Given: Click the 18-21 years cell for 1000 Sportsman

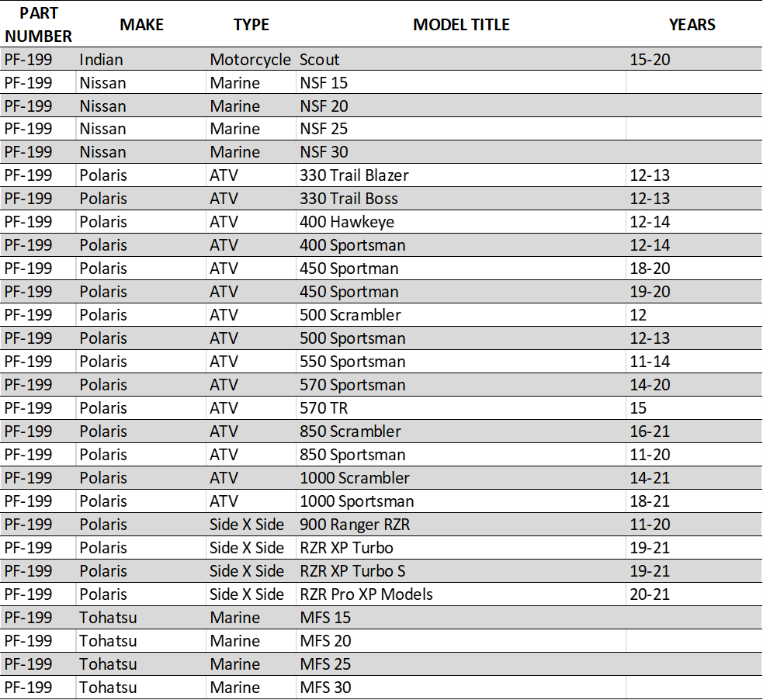Looking at the screenshot, I should 694,501.
